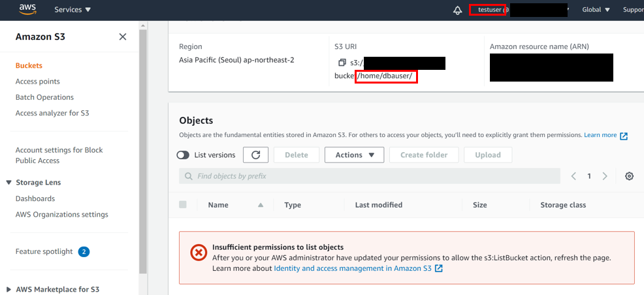
Task: Click the Delete button
Action: coord(297,155)
